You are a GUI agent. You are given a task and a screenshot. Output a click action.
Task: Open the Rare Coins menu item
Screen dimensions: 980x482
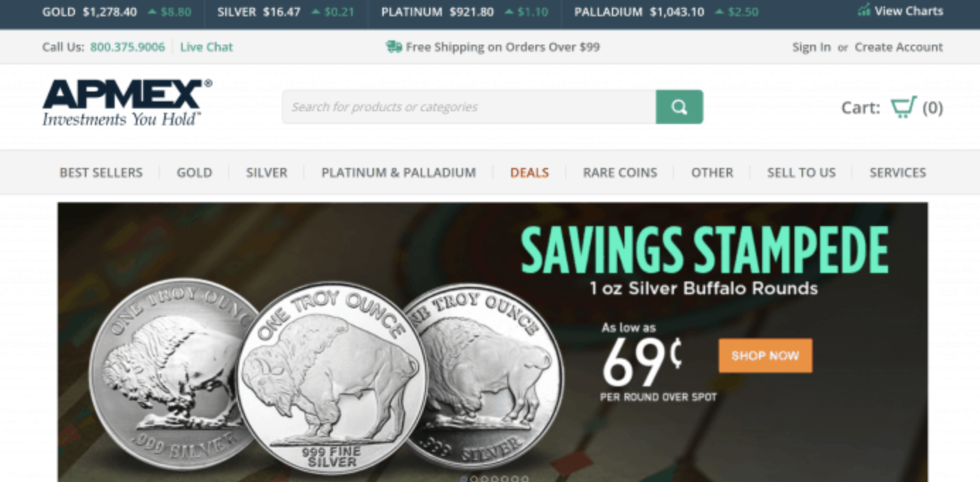620,172
